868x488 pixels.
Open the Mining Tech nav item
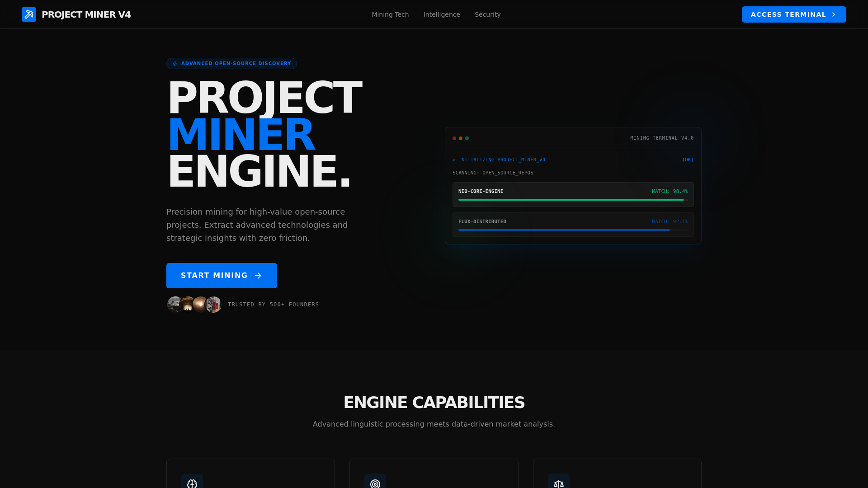click(390, 14)
